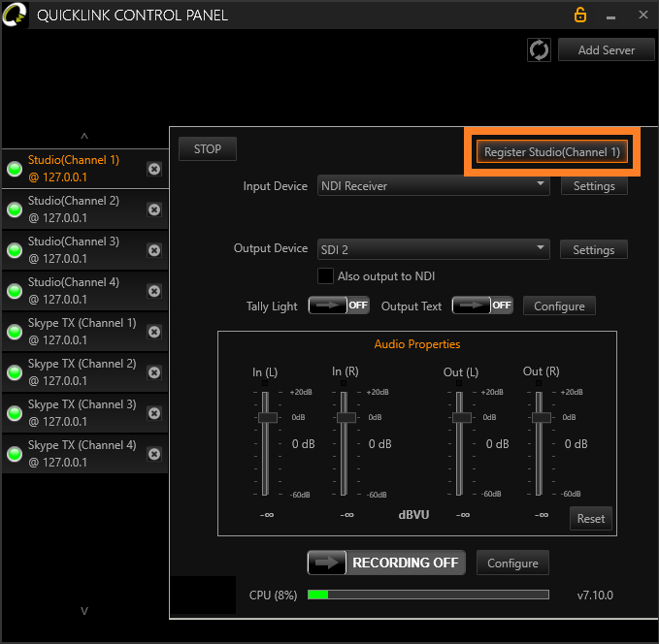Click the Register Studio(Channel 1) button
Image resolution: width=659 pixels, height=644 pixels.
pyautogui.click(x=552, y=151)
